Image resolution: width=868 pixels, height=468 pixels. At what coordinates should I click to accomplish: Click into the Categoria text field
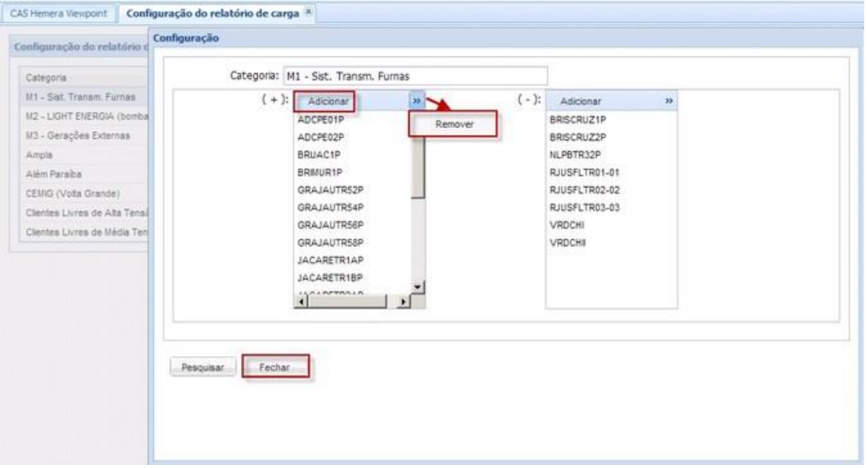click(415, 75)
